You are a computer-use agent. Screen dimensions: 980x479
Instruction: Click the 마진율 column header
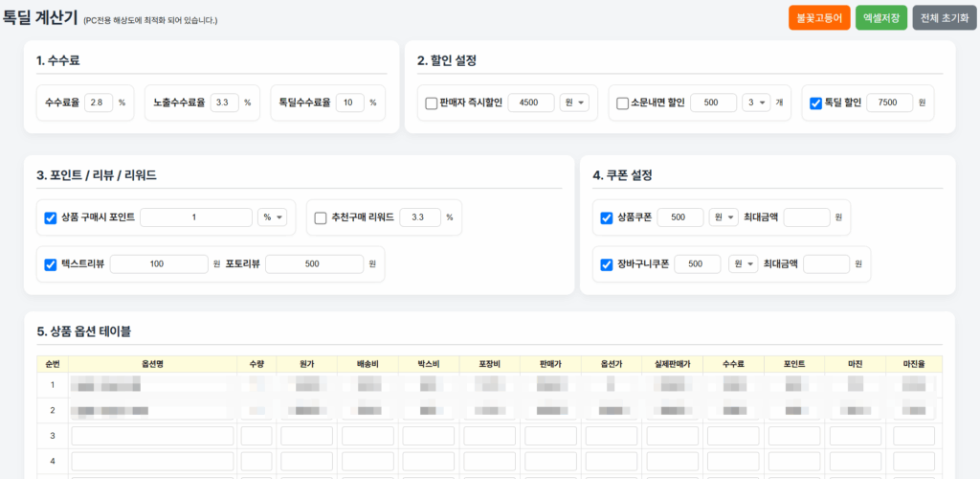[x=914, y=363]
